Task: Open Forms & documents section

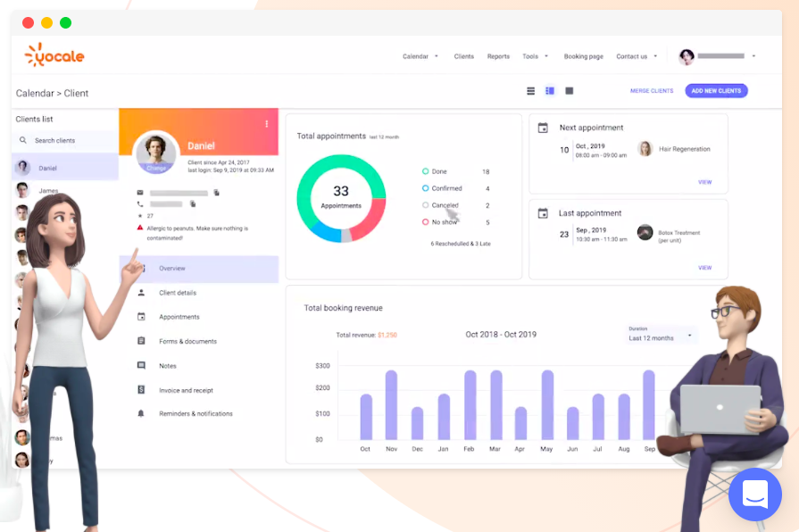Action: tap(187, 341)
